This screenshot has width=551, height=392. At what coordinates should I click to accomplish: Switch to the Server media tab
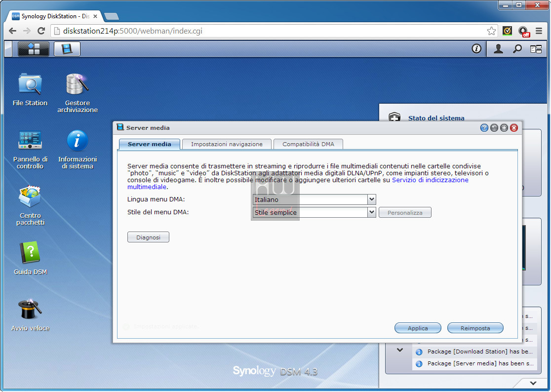point(149,144)
